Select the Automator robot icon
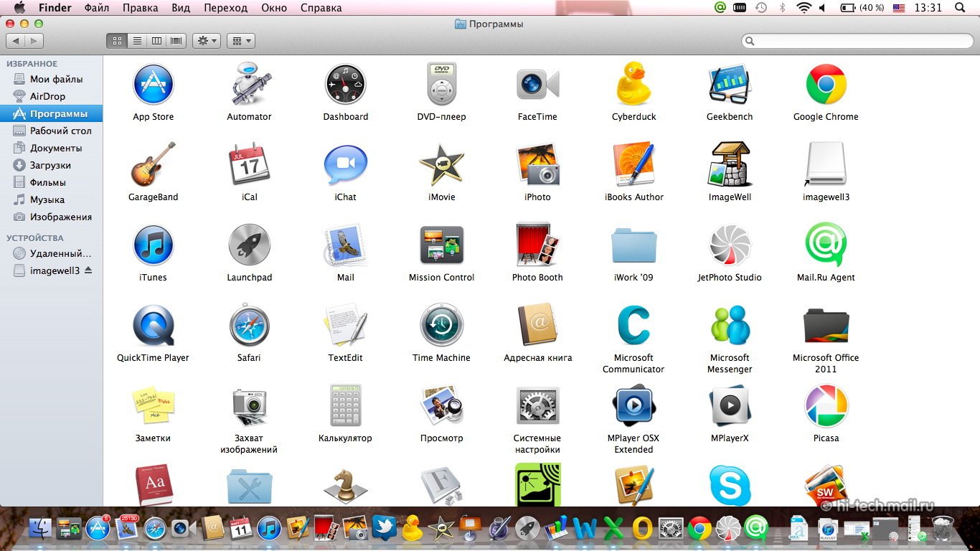The width and height of the screenshot is (980, 551). (250, 85)
